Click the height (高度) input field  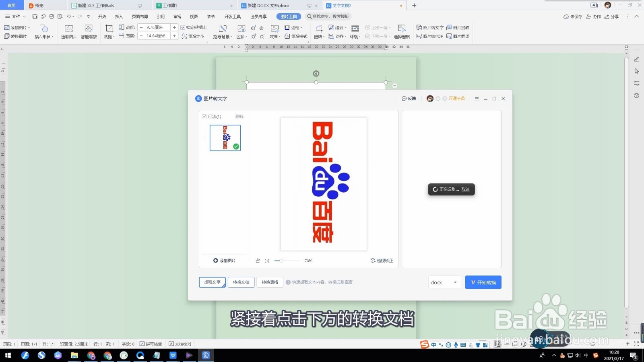pos(158,27)
